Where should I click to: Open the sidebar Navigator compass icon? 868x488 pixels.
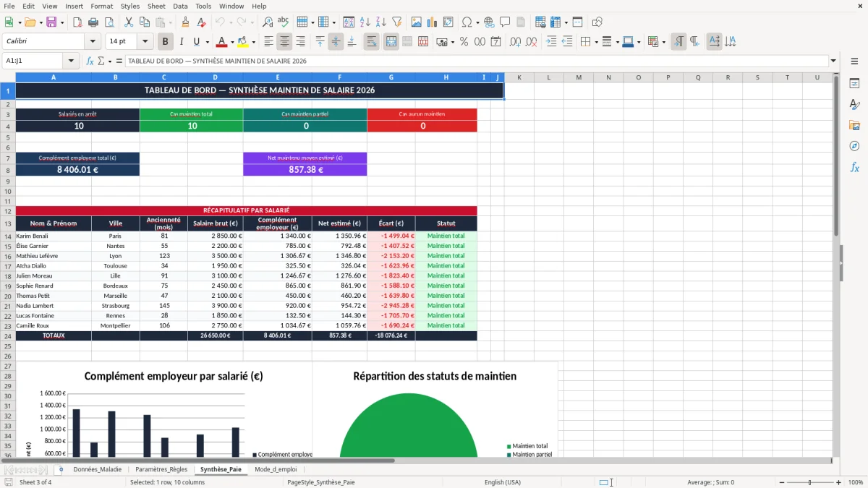pos(854,146)
